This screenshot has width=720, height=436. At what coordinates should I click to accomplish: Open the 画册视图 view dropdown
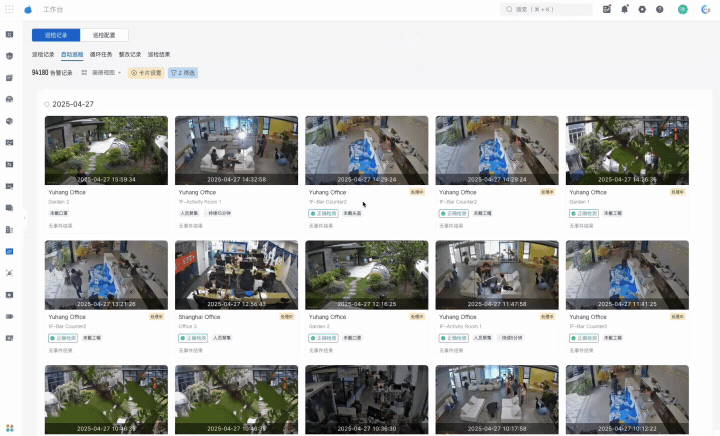(x=102, y=73)
